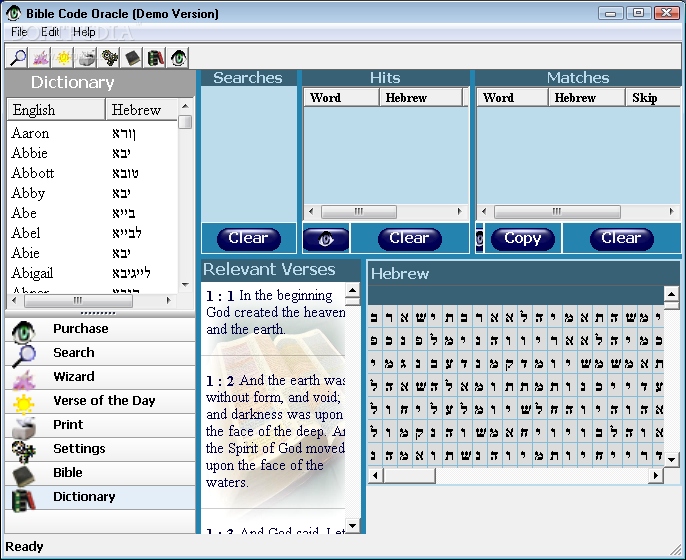Click the Word column header in Hits

[x=341, y=98]
